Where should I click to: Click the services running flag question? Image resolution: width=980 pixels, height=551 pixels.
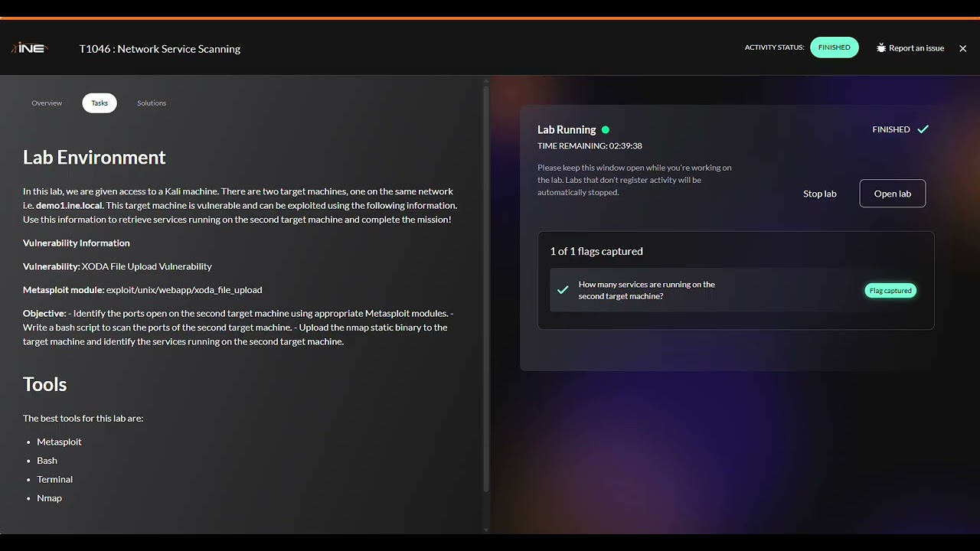647,290
